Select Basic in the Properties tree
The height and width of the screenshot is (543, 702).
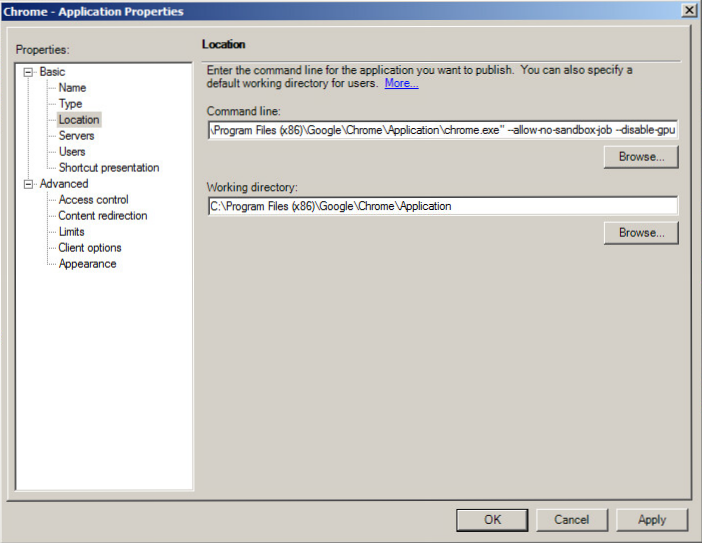(x=52, y=72)
